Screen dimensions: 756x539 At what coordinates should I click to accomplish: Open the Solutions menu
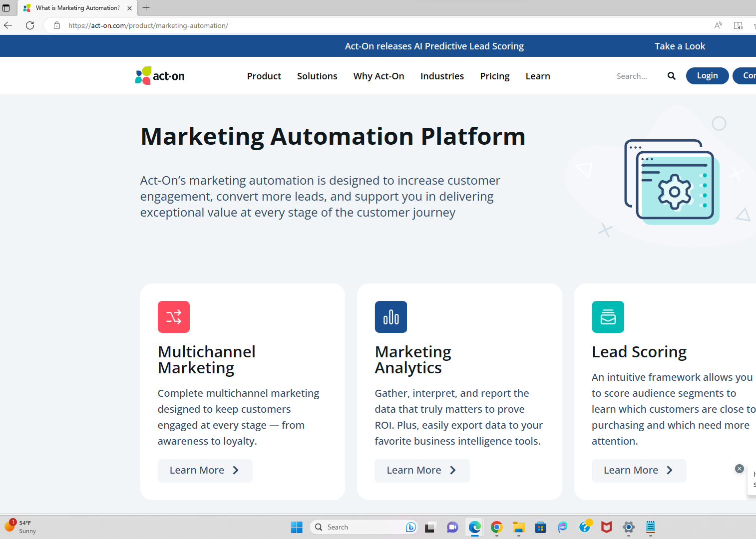317,76
